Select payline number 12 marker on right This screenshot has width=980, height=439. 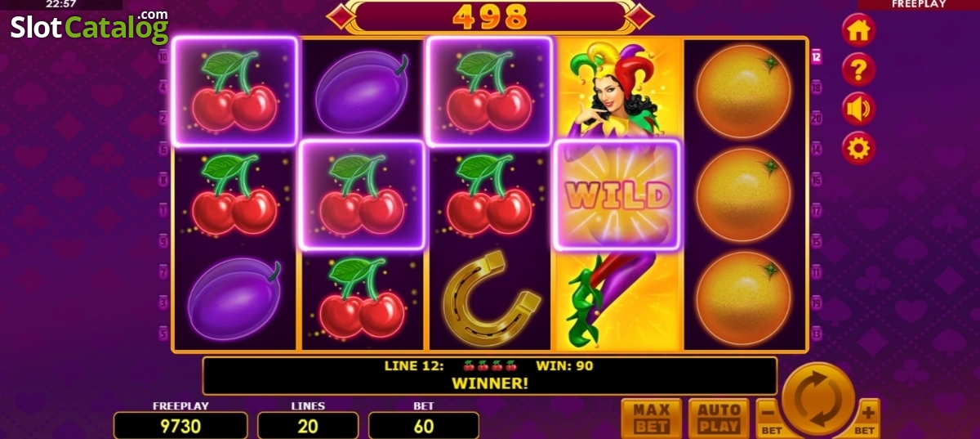[816, 57]
